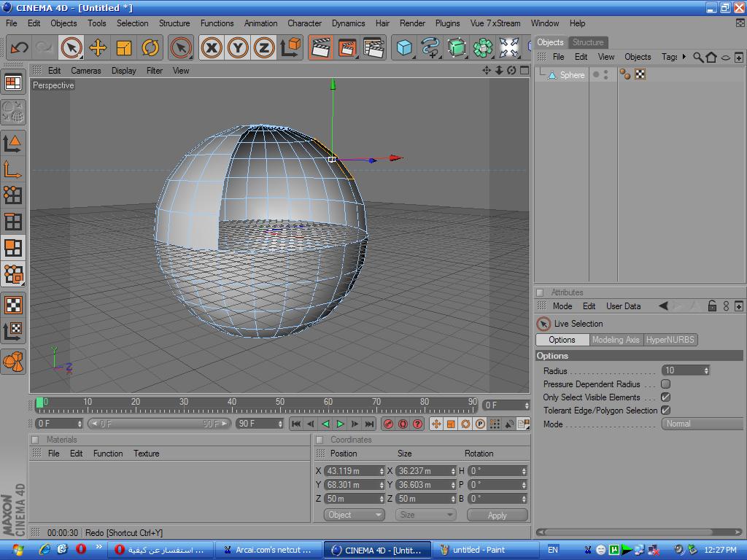Click the Phong tag on Sphere
747x560 pixels.
pos(624,74)
